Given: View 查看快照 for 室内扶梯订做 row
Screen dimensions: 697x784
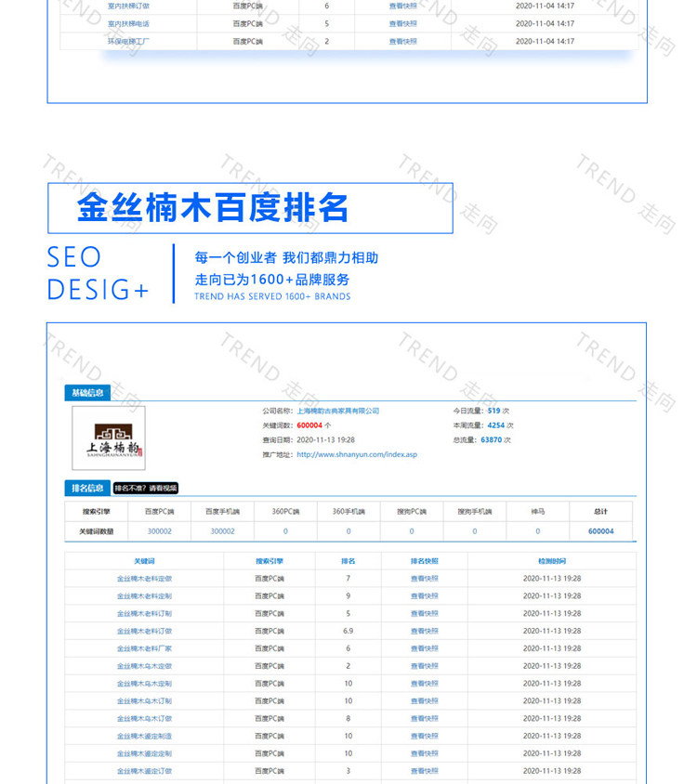Looking at the screenshot, I should pos(402,7).
